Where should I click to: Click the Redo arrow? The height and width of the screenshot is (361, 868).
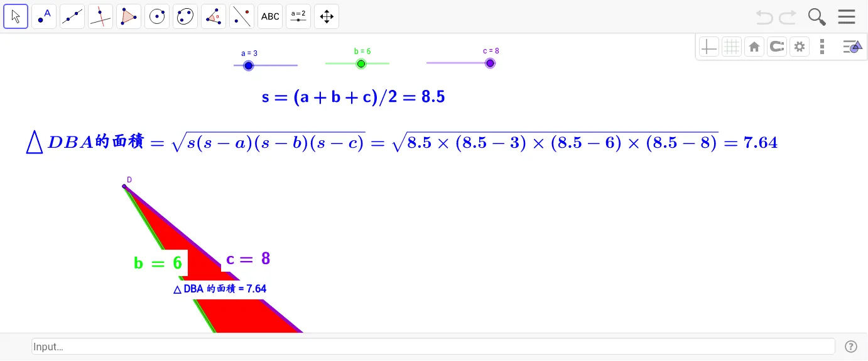pyautogui.click(x=788, y=16)
